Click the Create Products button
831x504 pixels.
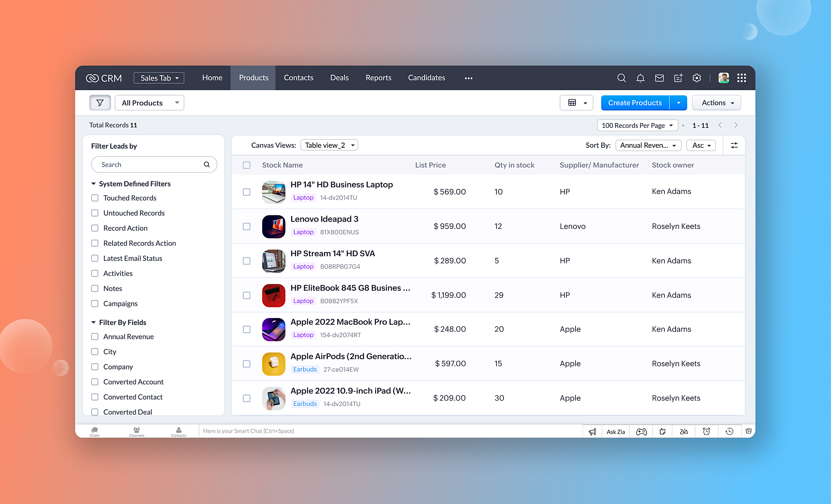pos(634,103)
